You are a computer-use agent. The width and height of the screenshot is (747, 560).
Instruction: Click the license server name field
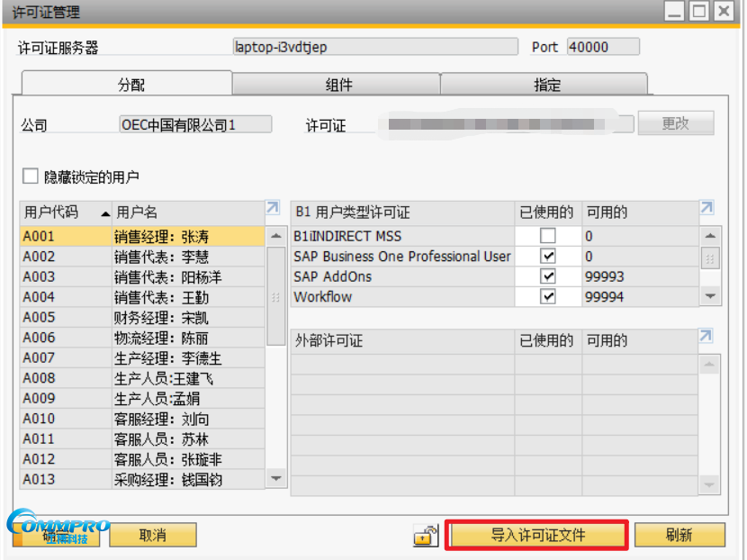375,47
